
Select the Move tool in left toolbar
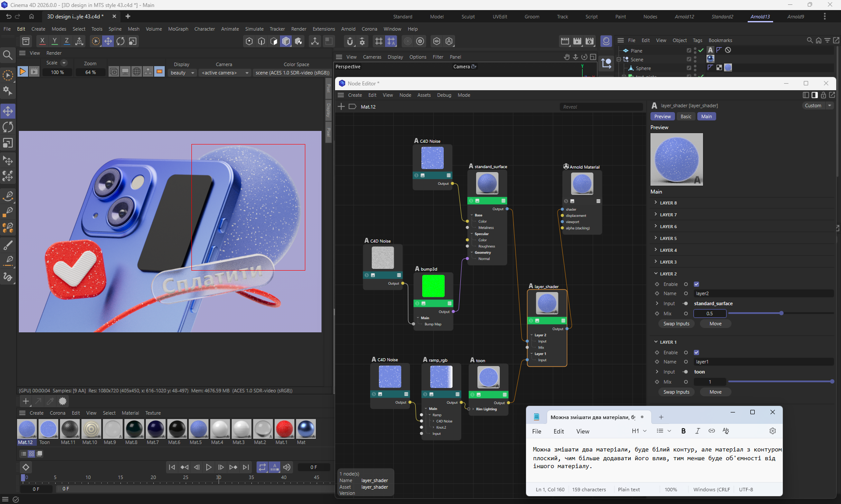click(8, 111)
